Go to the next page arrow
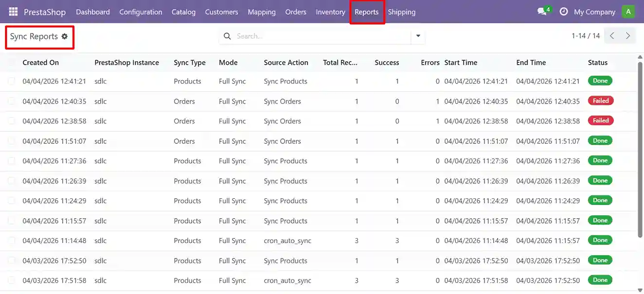This screenshot has width=644, height=294. coord(628,35)
